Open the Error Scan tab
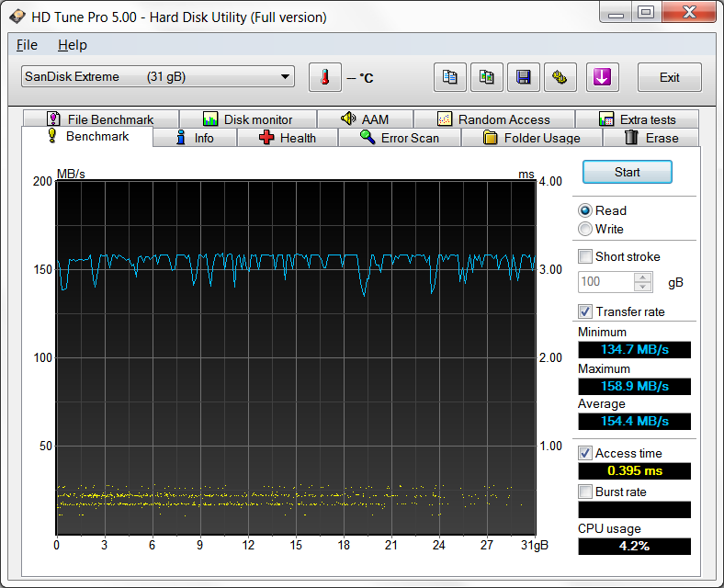This screenshot has height=588, width=724. tap(400, 138)
